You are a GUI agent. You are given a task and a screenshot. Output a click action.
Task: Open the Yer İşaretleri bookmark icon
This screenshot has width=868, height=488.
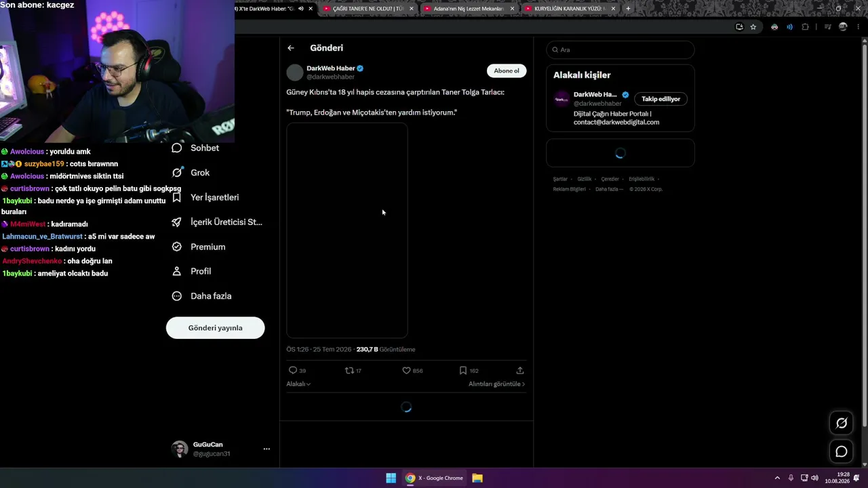coord(177,197)
